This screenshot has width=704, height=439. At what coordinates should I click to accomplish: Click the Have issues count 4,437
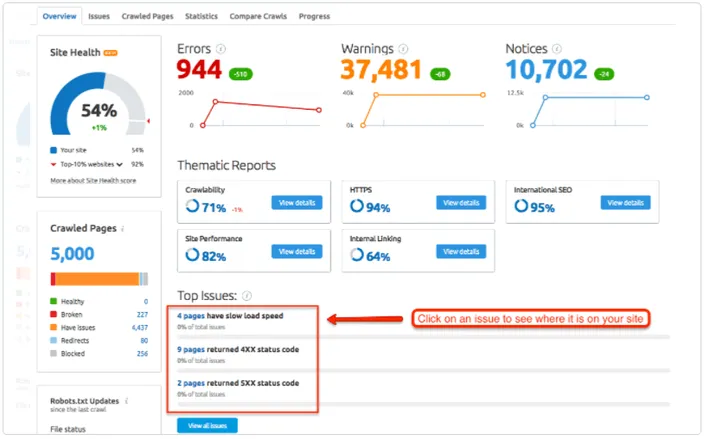tap(140, 327)
